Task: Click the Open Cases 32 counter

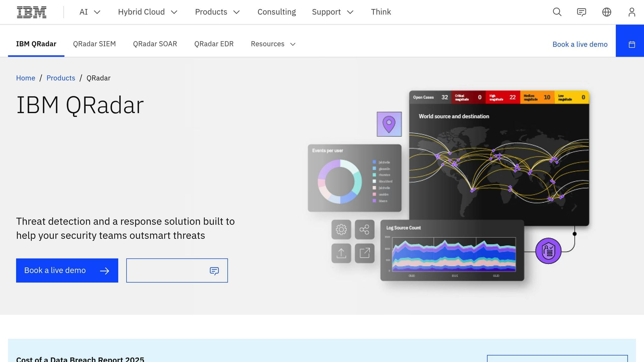Action: (x=430, y=97)
